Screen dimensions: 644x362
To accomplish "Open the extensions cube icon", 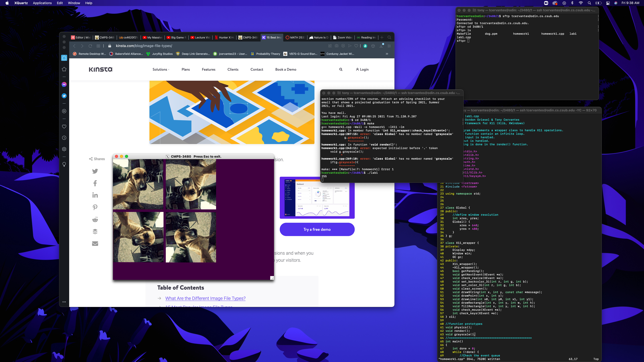I will coord(373,46).
